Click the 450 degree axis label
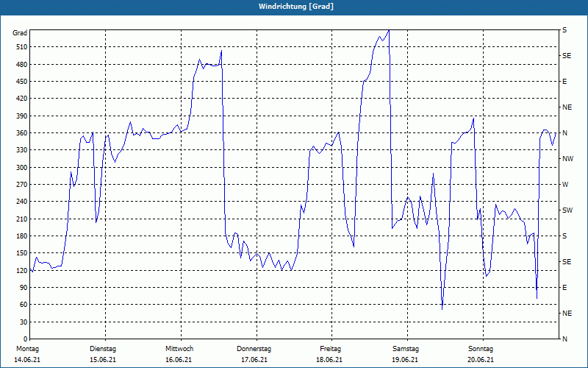The height and width of the screenshot is (368, 588). click(23, 82)
